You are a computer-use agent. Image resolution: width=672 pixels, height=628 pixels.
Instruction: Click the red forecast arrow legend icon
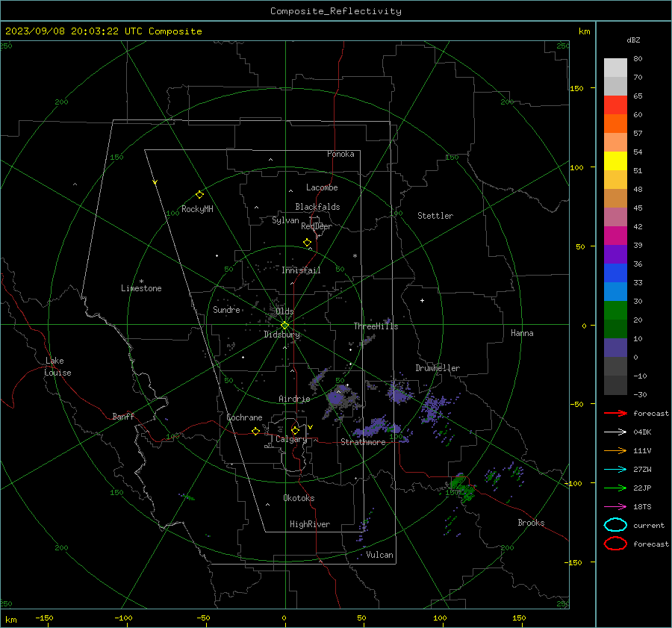tap(615, 413)
